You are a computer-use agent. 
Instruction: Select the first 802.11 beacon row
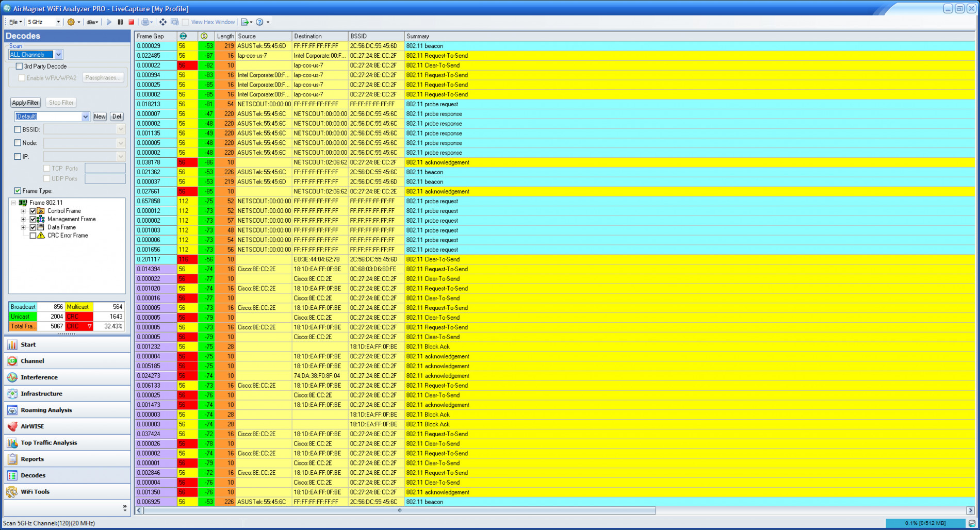click(555, 46)
